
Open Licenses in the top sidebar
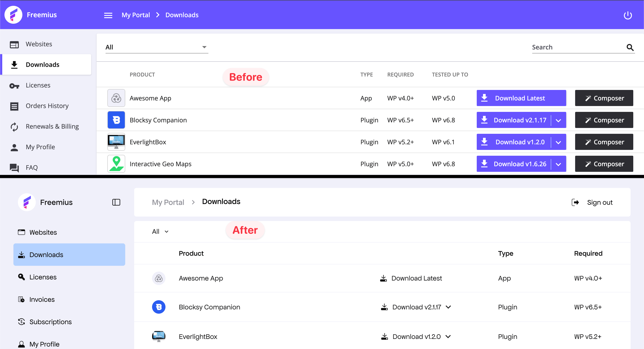[38, 85]
